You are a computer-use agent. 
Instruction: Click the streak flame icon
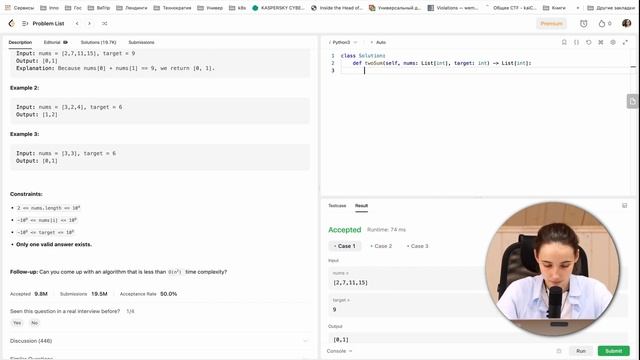coord(602,24)
